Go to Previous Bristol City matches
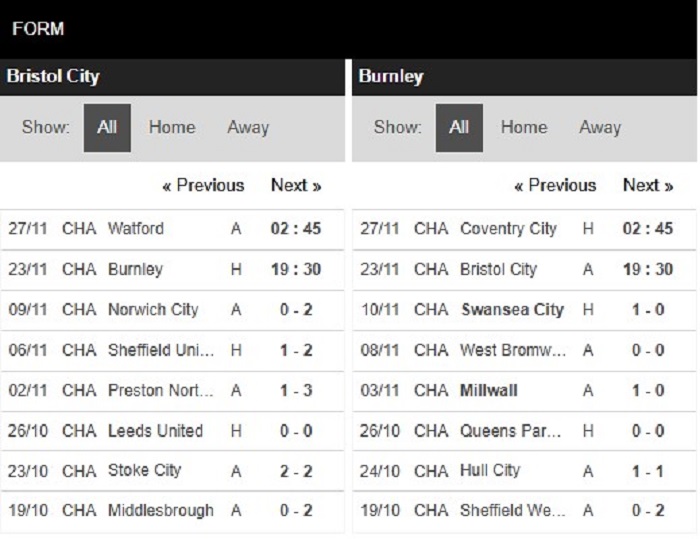700x539 pixels. click(x=204, y=185)
